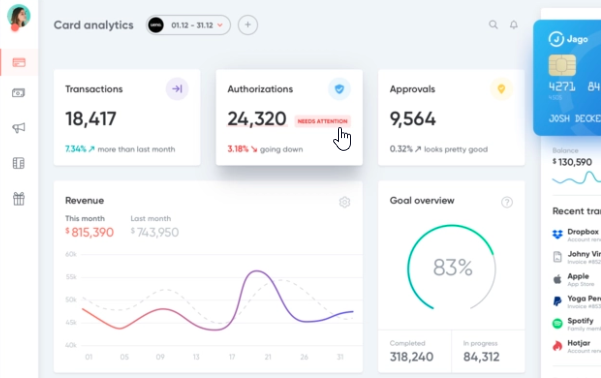Click the Authorizations shield icon

tap(339, 89)
